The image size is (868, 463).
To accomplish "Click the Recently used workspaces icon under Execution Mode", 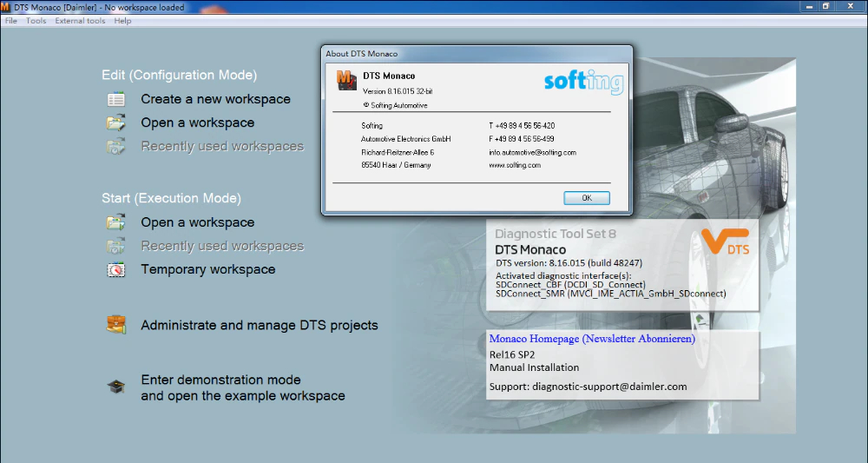I will tap(116, 246).
